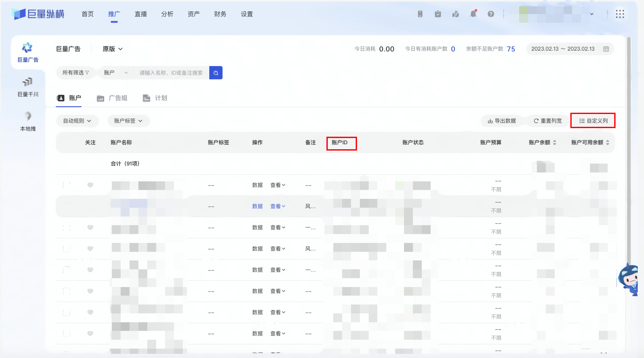Click 数据 in the highlighted second row
The width and height of the screenshot is (644, 358).
tap(257, 206)
